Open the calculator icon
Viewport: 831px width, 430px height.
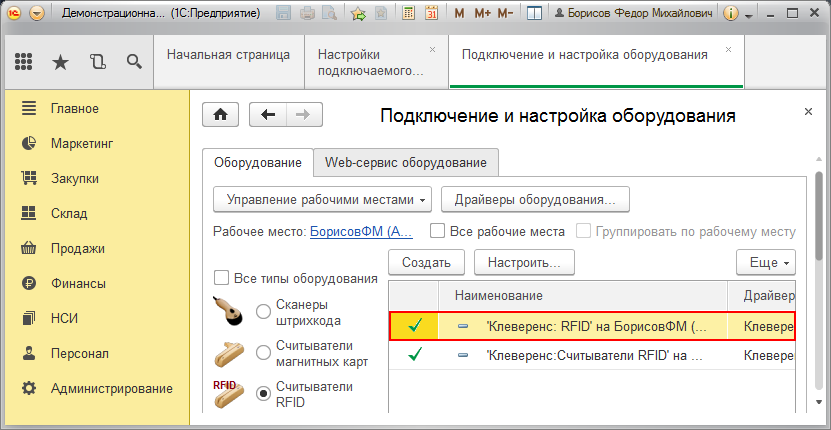[x=409, y=14]
